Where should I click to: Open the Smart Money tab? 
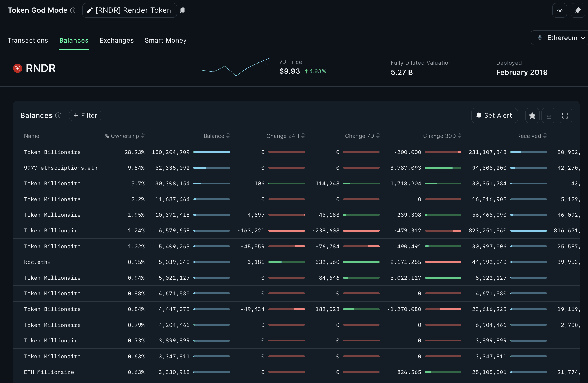pos(166,40)
